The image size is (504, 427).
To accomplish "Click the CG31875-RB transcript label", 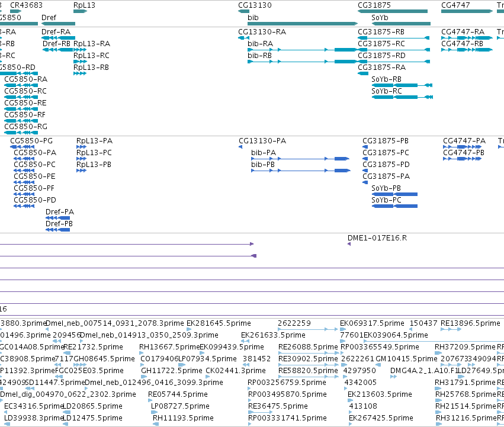I will pyautogui.click(x=381, y=32).
